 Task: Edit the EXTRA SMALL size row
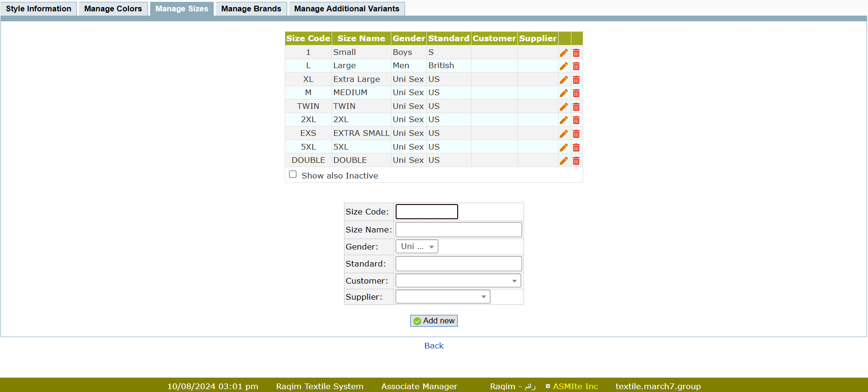[563, 134]
